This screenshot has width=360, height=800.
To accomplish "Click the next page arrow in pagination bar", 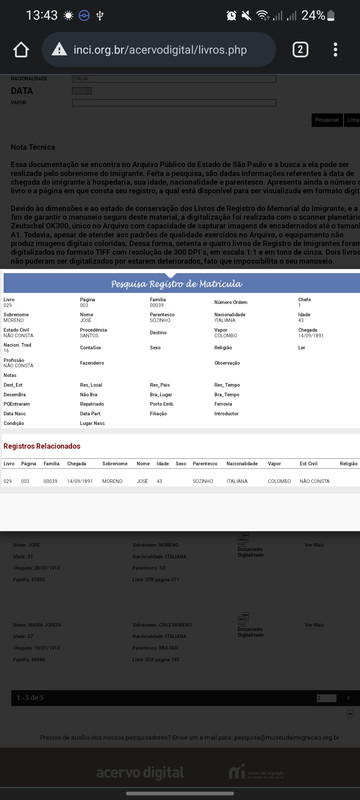I will (348, 698).
